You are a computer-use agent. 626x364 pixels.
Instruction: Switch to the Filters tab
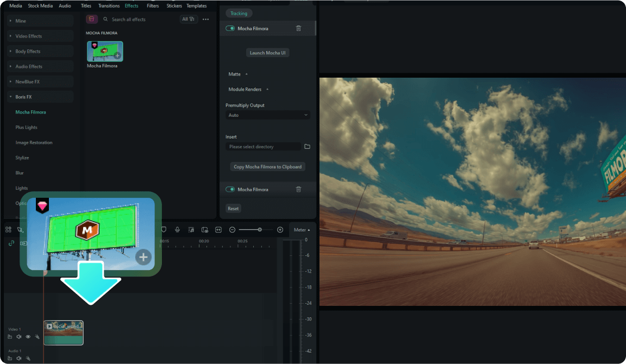[x=153, y=5]
